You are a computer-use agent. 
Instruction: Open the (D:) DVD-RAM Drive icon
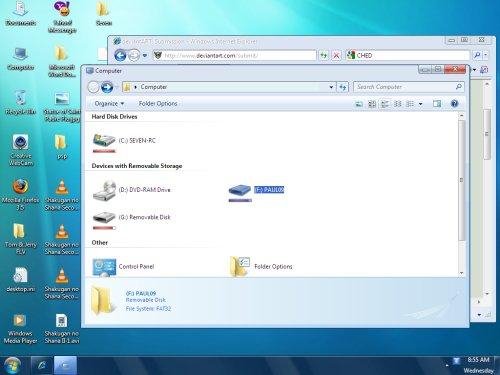[104, 191]
